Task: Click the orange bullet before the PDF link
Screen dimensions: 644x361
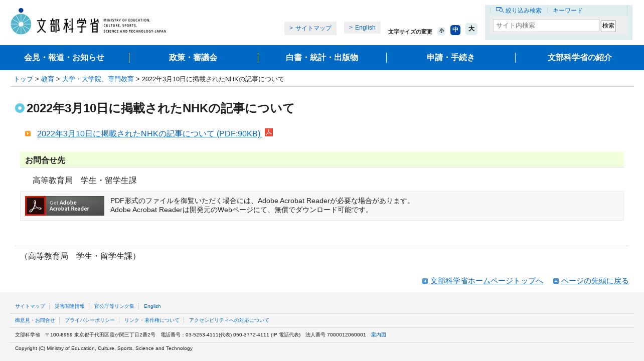Action: (28, 133)
